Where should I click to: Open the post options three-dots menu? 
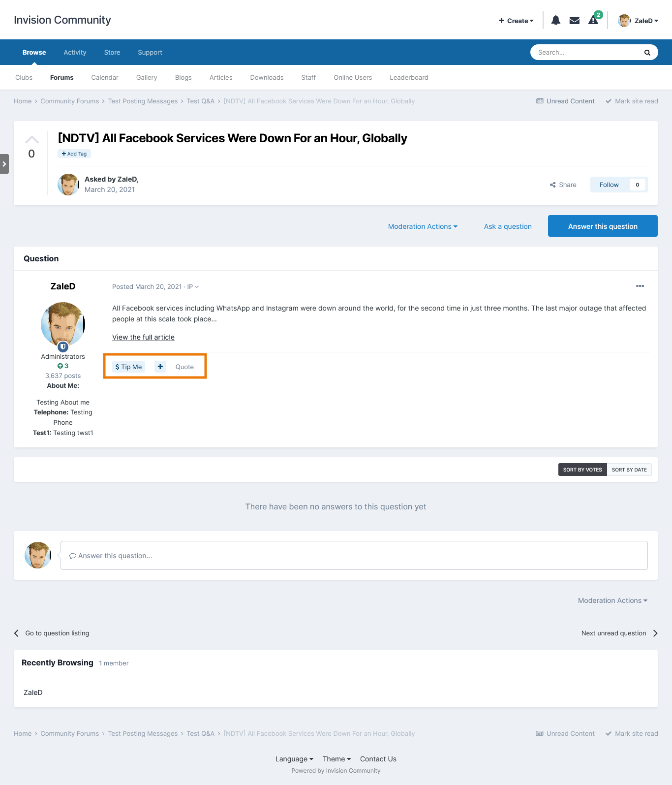pos(640,286)
